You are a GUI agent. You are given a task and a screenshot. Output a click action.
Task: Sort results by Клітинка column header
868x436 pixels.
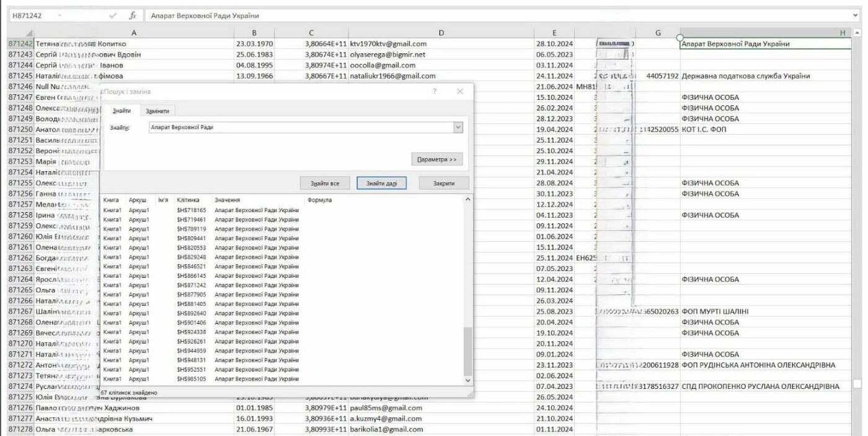coord(188,200)
